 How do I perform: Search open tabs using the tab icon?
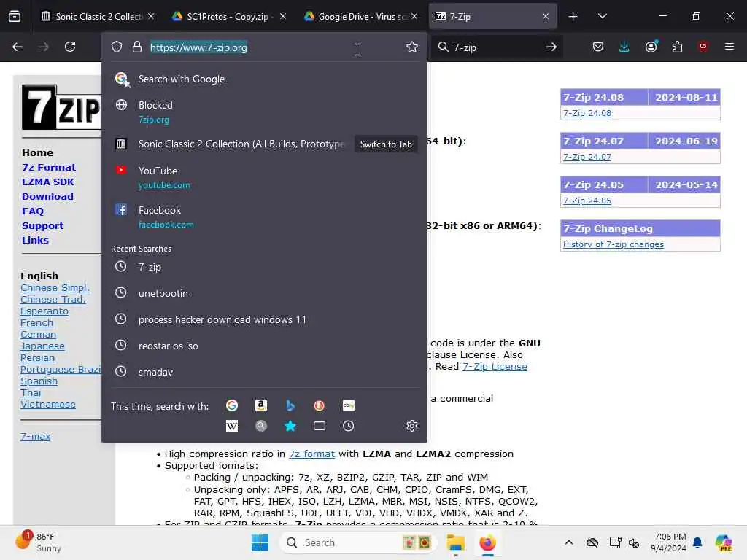[x=320, y=426]
